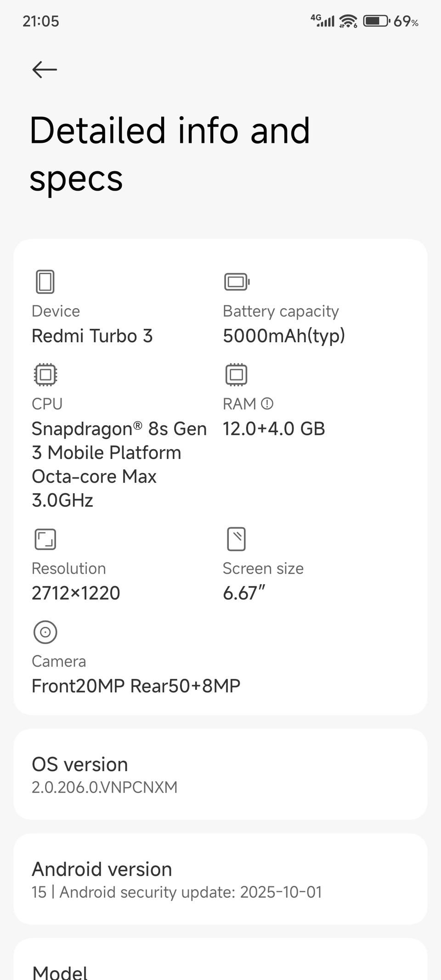The image size is (441, 980).
Task: Tap the Redmi Turbo 3 device name
Action: pyautogui.click(x=92, y=336)
